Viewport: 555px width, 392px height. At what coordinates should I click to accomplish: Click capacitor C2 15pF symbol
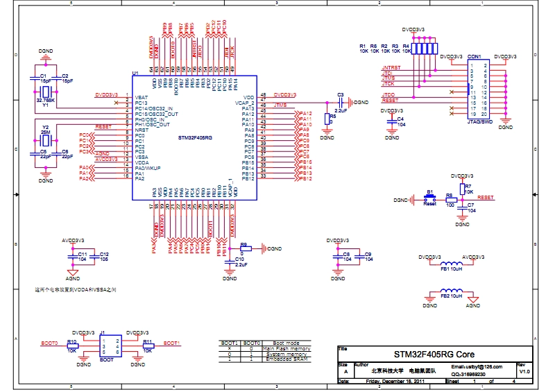pos(57,78)
